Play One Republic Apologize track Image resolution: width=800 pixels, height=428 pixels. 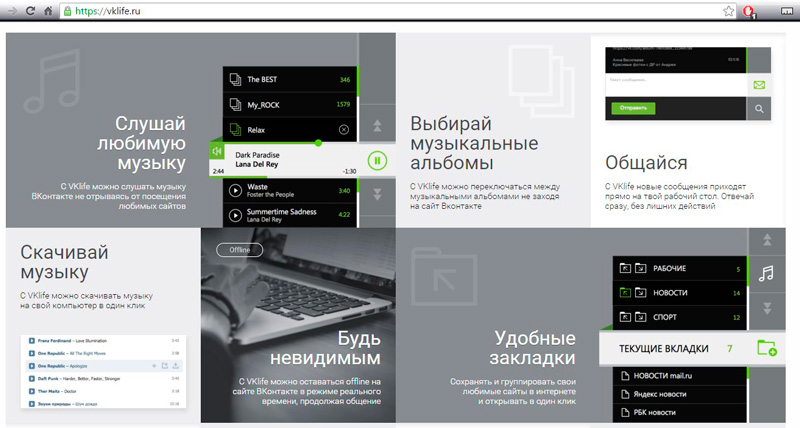click(x=32, y=366)
